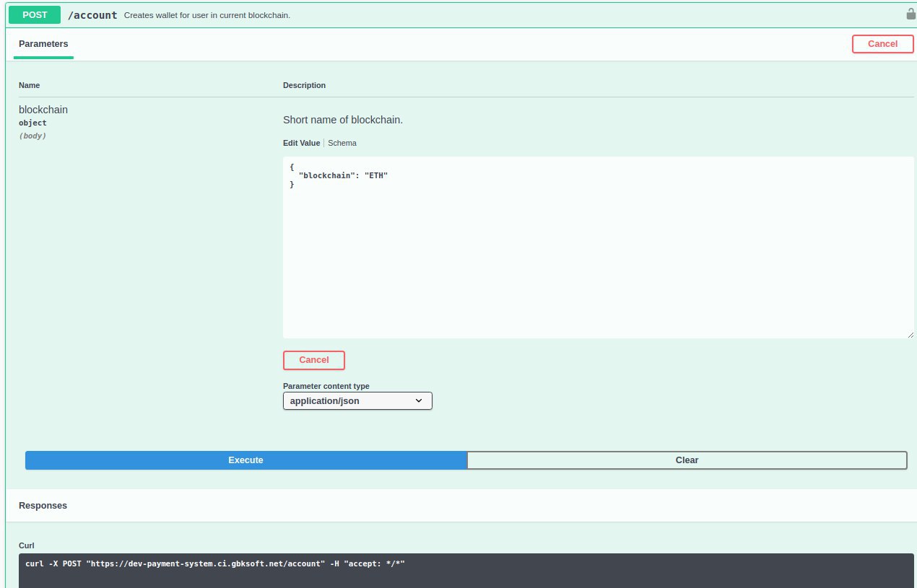The width and height of the screenshot is (917, 588).
Task: Click the 'blockchain' parameter name
Action: click(x=43, y=110)
